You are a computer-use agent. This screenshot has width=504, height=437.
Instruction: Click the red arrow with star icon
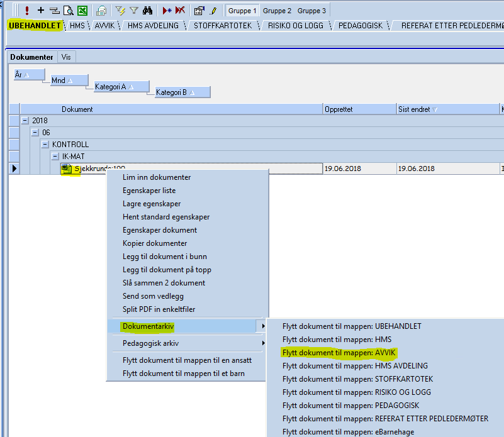coord(167,11)
